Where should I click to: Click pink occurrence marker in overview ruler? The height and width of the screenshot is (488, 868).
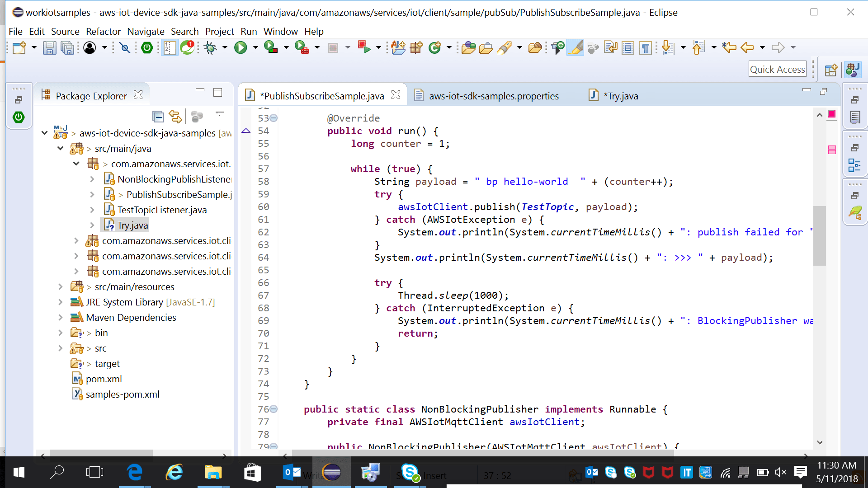tap(832, 150)
